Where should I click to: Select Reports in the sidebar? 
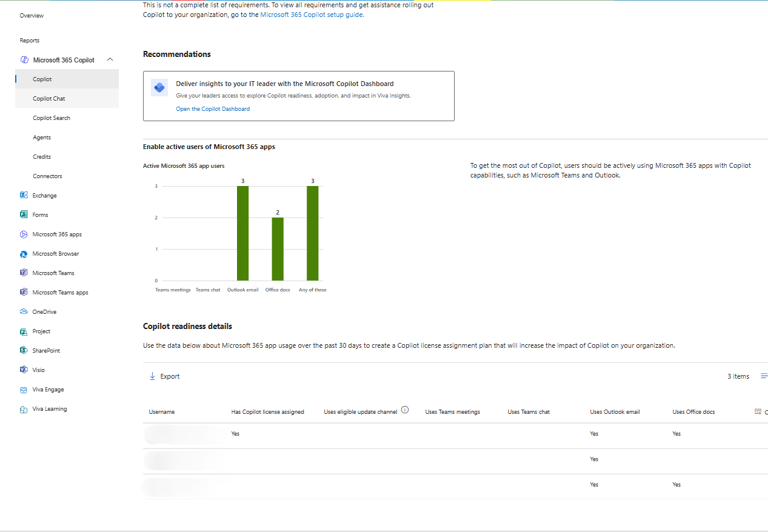point(30,40)
